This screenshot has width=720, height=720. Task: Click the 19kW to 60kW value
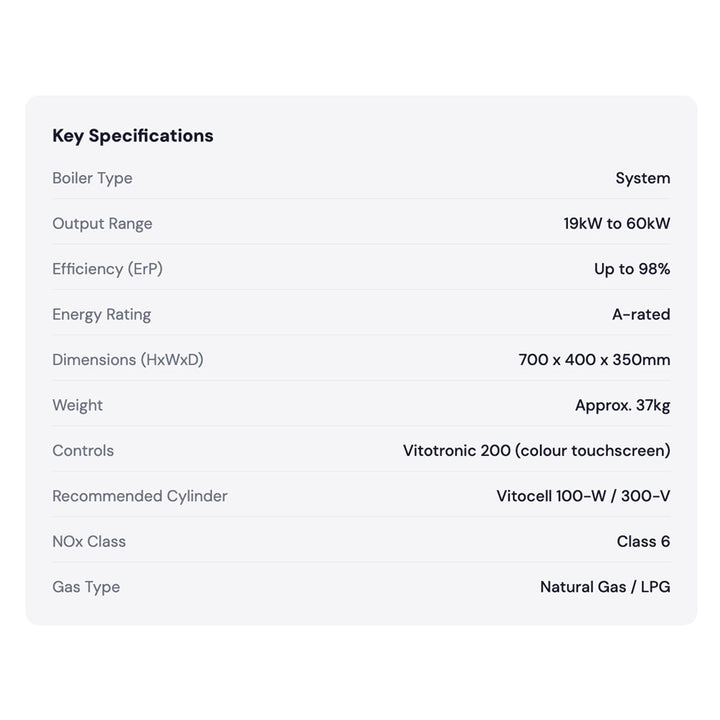[x=617, y=224]
